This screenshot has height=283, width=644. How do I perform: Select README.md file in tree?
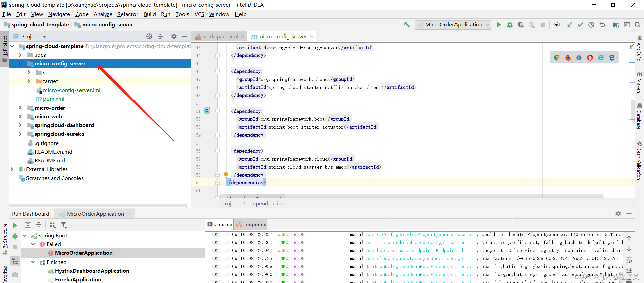[50, 160]
